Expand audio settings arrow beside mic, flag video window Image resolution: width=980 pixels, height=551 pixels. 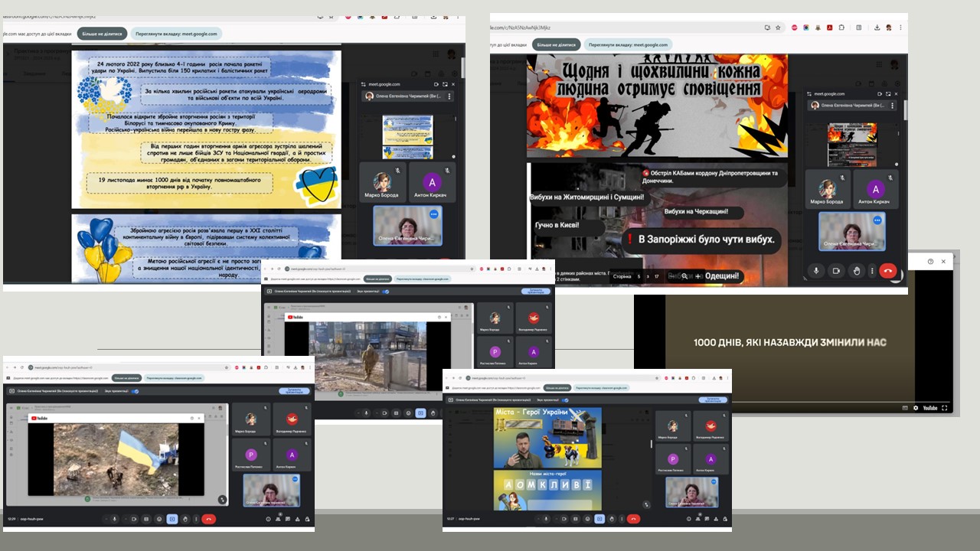(x=106, y=519)
